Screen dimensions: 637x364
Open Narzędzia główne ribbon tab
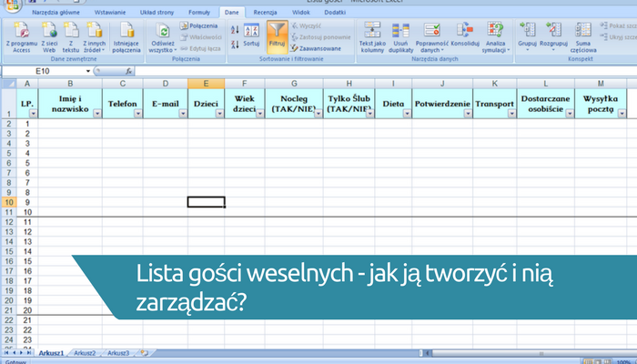click(56, 12)
